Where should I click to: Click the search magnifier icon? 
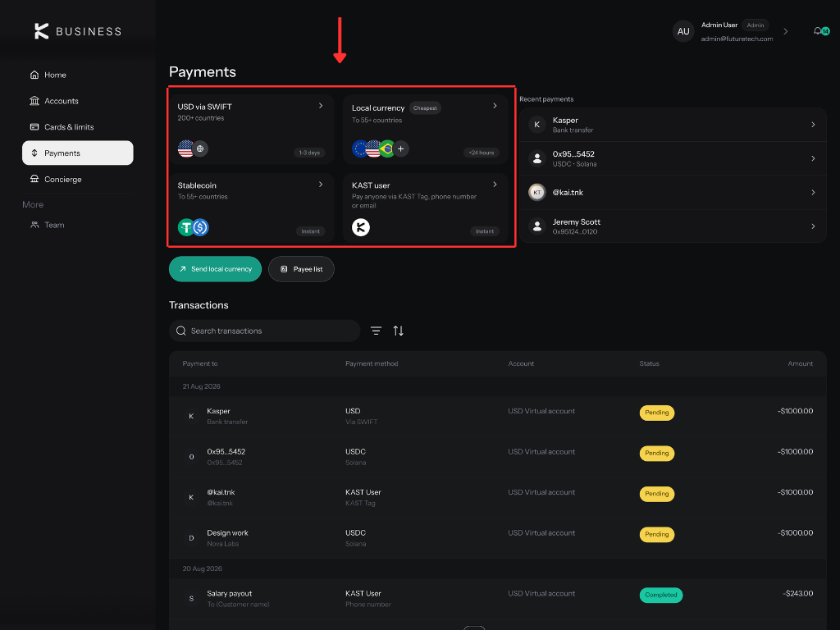(181, 331)
